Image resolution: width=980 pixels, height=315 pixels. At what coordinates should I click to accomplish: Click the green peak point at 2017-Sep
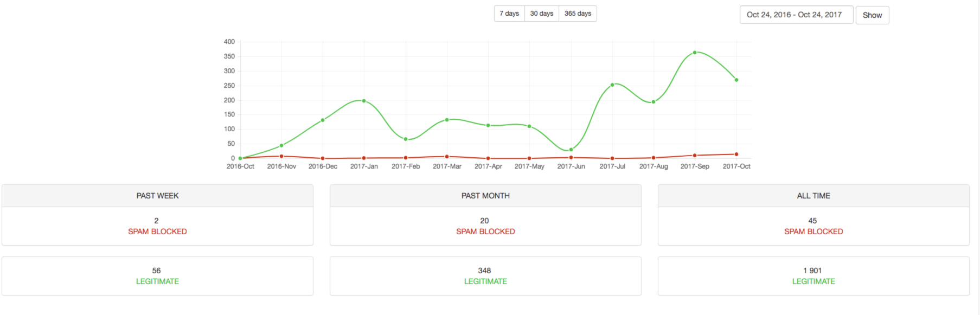pyautogui.click(x=695, y=53)
